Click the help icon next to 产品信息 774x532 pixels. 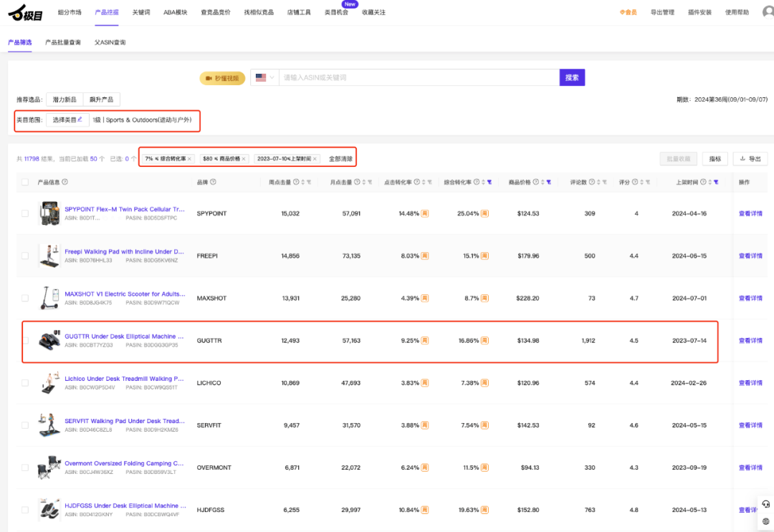pos(65,182)
